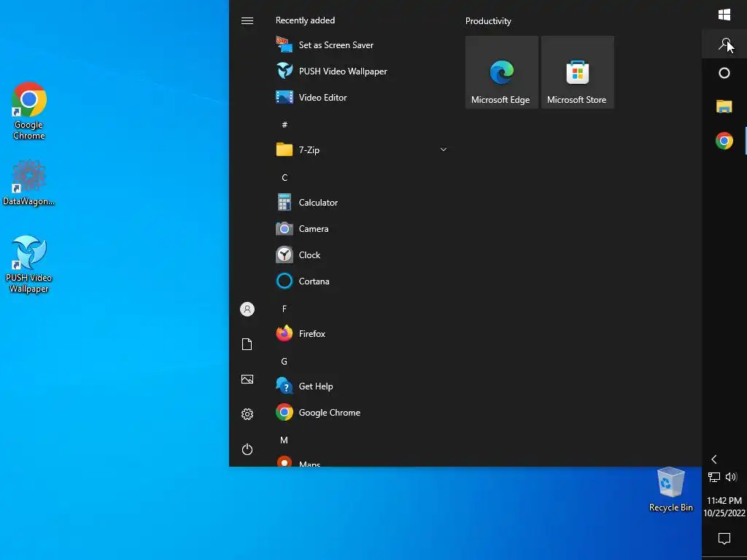747x560 pixels.
Task: Open Maps app at list bottom
Action: [362, 462]
